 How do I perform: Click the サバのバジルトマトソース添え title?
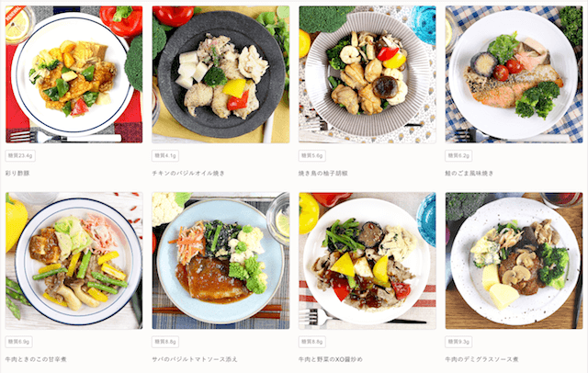pos(194,359)
